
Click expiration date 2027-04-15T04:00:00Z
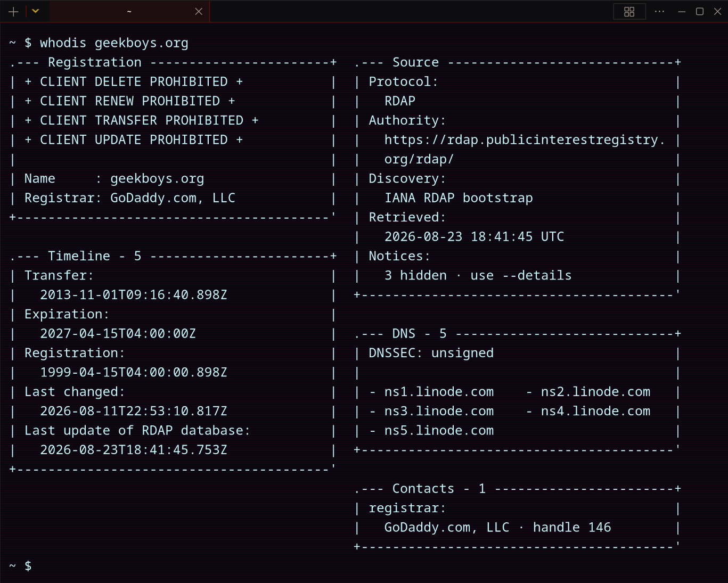118,334
